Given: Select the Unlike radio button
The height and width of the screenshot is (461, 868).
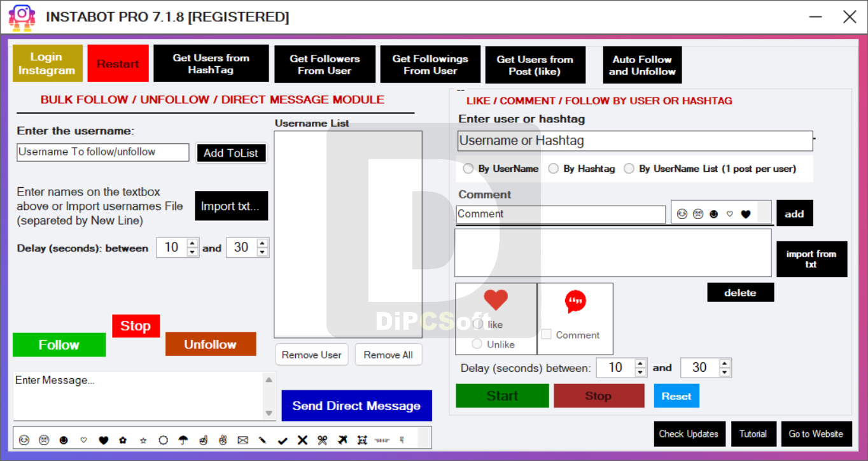Looking at the screenshot, I should point(477,344).
